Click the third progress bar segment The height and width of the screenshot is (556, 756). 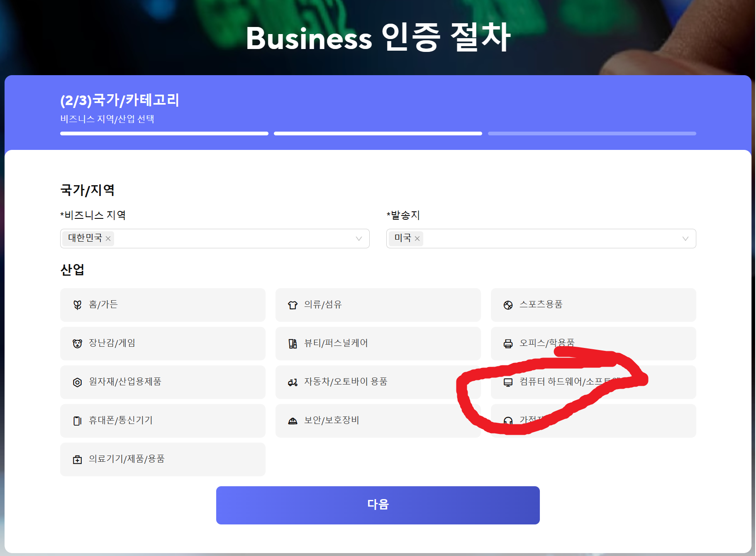[x=592, y=133]
